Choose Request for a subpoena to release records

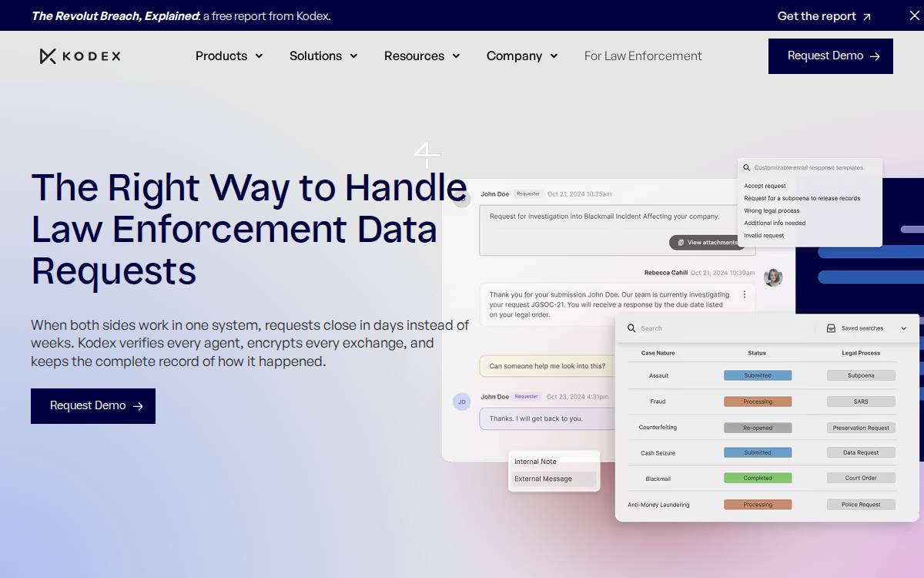[802, 198]
